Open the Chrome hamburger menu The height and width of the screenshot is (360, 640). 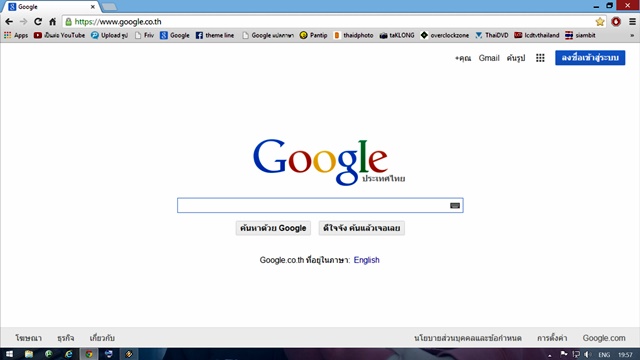[632, 22]
